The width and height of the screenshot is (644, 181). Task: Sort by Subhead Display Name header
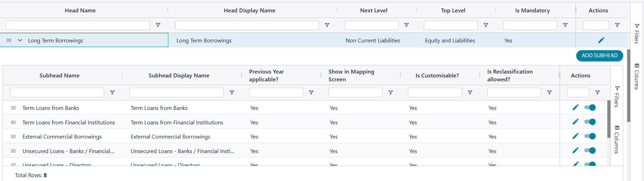click(x=179, y=75)
